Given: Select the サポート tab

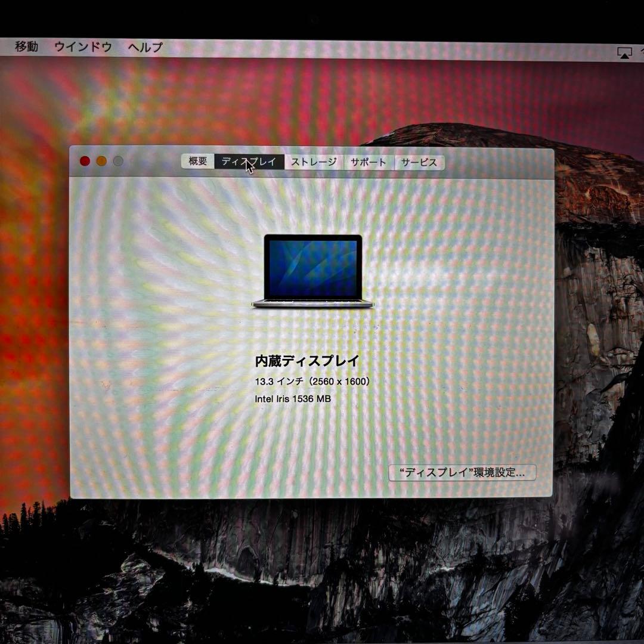Looking at the screenshot, I should pyautogui.click(x=367, y=161).
